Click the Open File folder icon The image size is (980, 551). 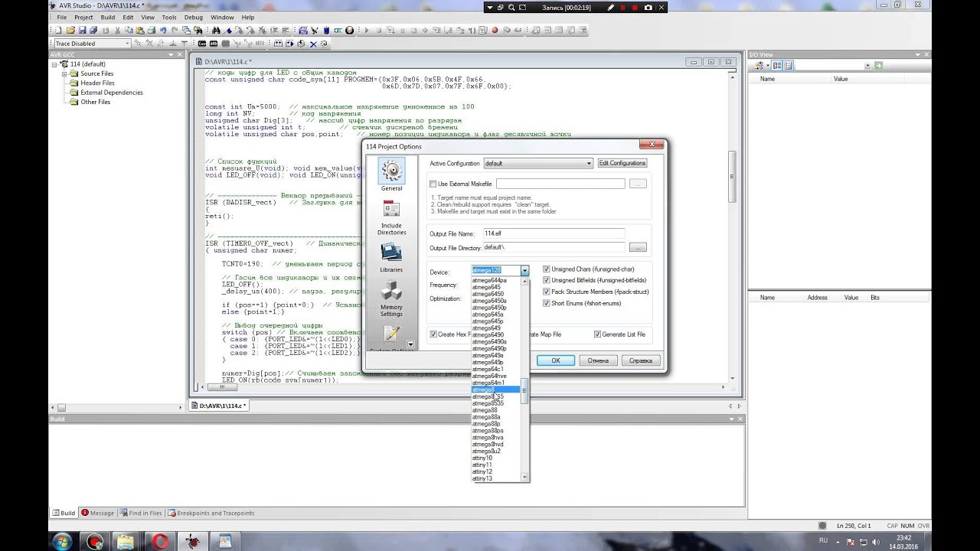[x=70, y=31]
